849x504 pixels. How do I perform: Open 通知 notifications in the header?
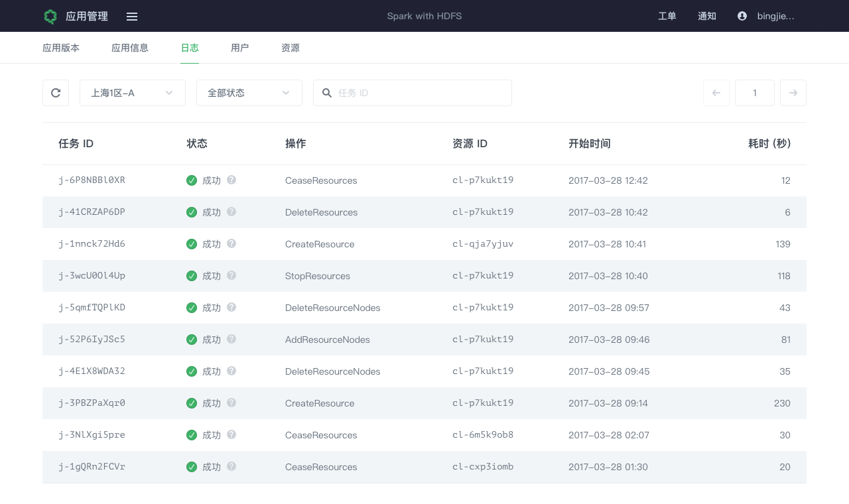coord(707,16)
